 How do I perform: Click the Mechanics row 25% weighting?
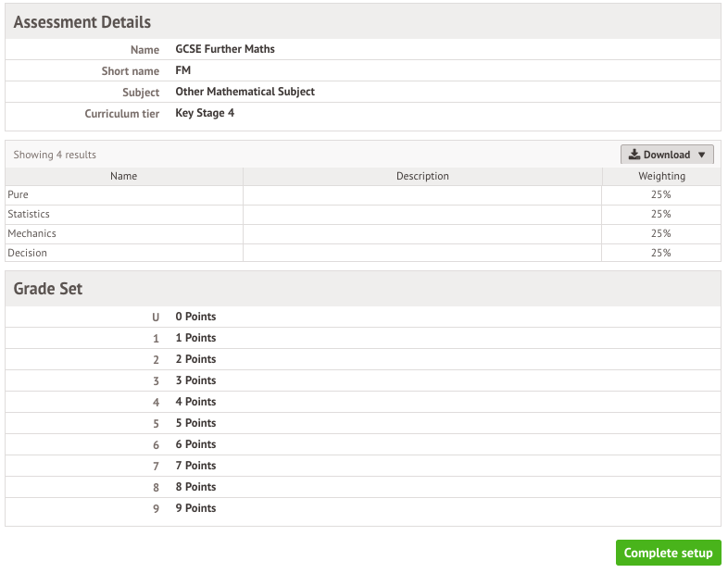pyautogui.click(x=660, y=234)
